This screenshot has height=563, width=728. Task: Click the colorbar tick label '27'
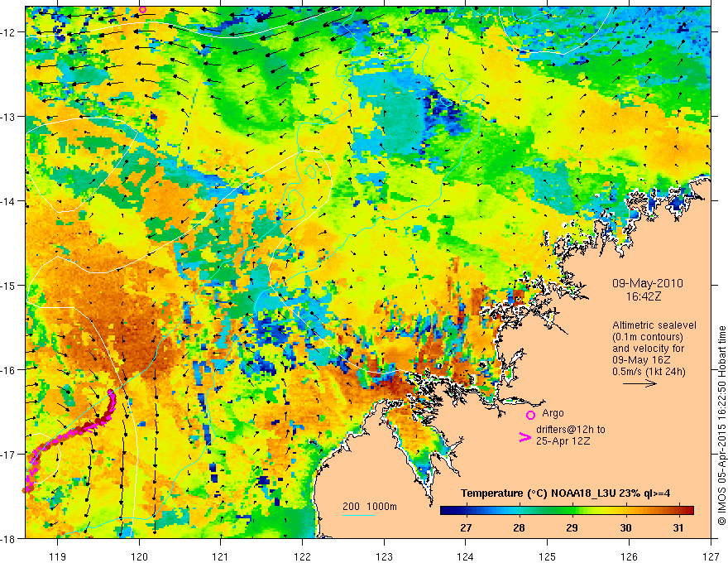click(466, 527)
